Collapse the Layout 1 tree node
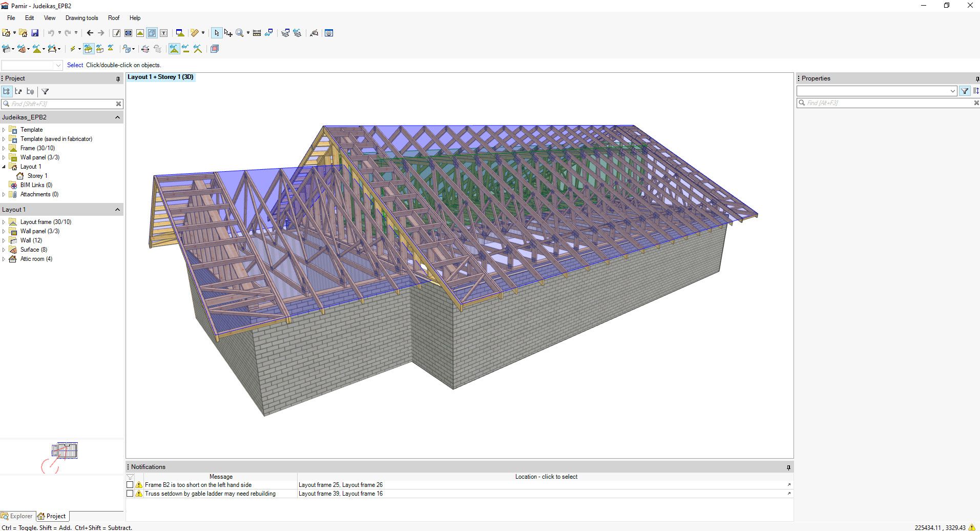 tap(4, 167)
